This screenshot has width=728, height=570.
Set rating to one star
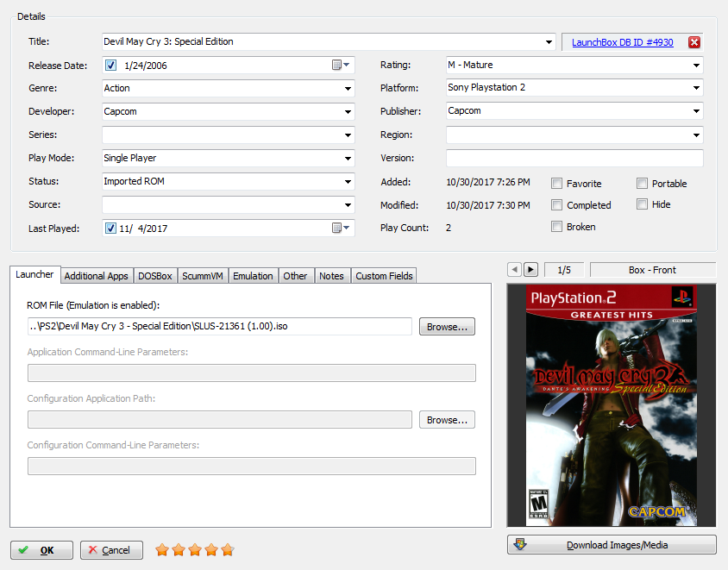point(162,550)
